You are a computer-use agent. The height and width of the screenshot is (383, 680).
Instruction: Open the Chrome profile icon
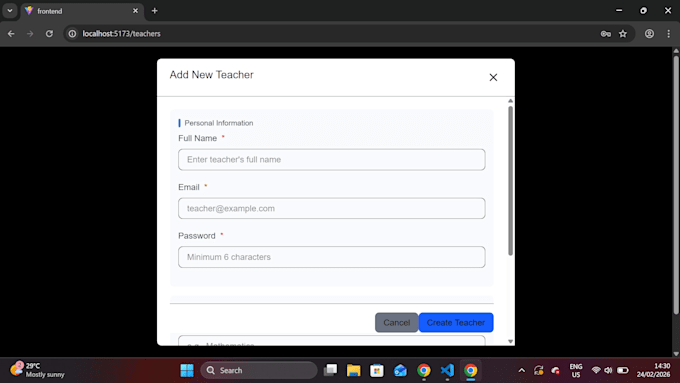(649, 33)
